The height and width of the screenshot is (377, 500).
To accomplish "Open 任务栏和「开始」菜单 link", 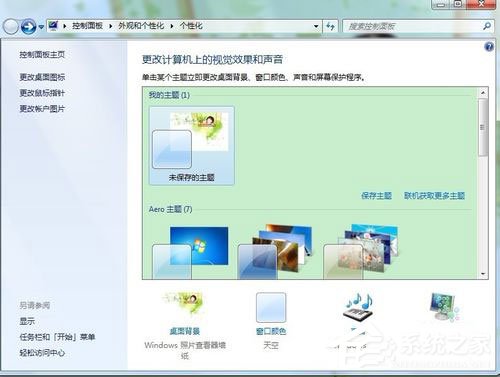I will 57,337.
